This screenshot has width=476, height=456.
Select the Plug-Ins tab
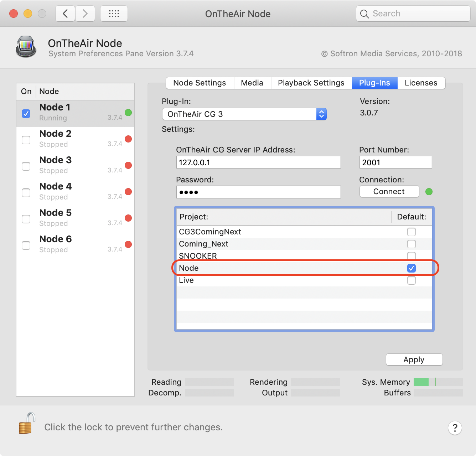375,83
